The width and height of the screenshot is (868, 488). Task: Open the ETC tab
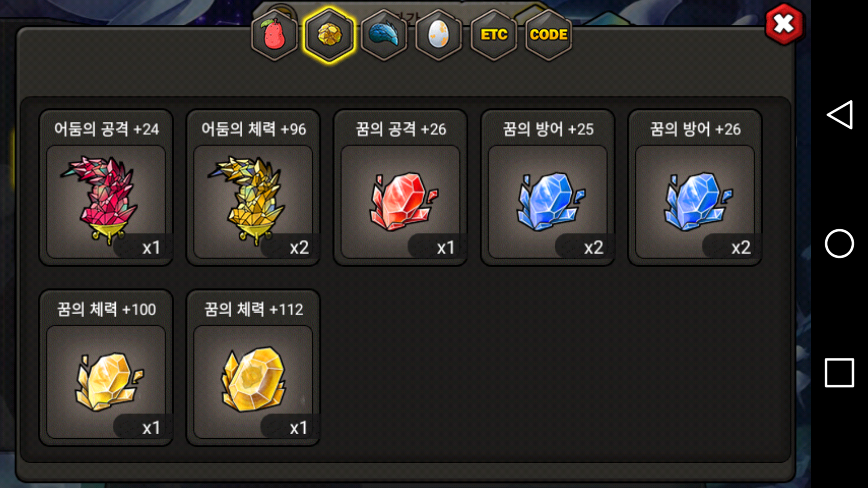494,35
